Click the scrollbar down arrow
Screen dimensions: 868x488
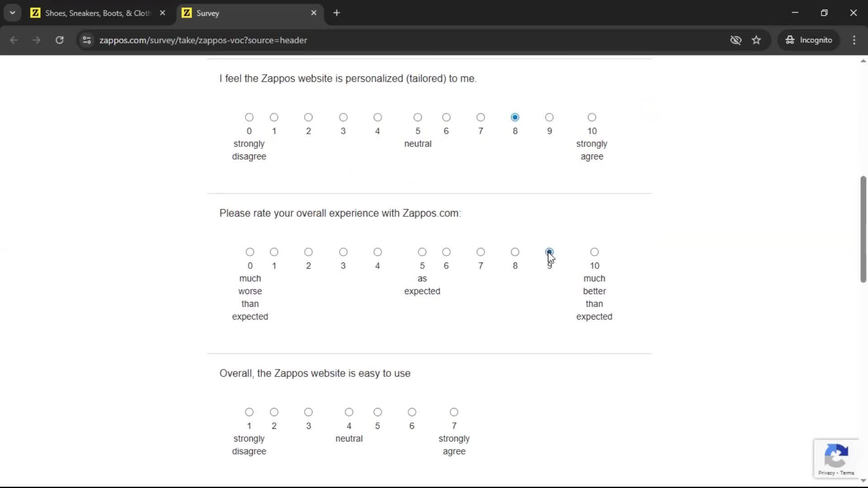click(x=863, y=481)
